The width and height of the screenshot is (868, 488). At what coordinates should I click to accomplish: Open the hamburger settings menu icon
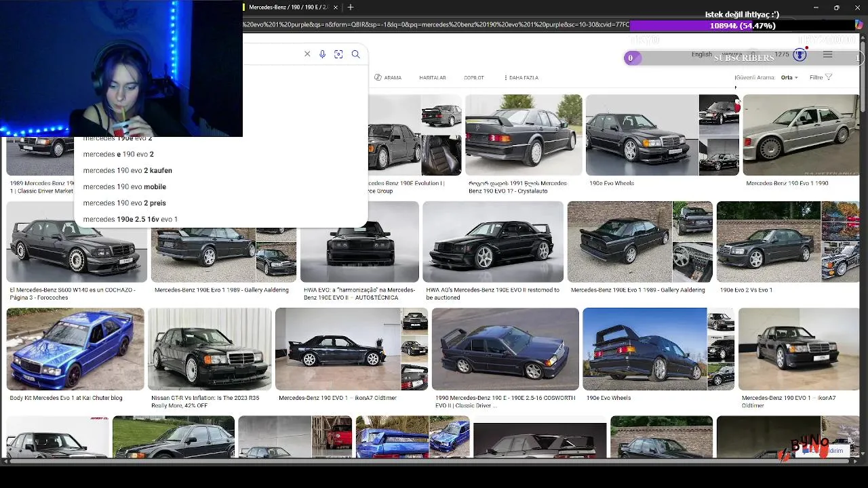[828, 54]
